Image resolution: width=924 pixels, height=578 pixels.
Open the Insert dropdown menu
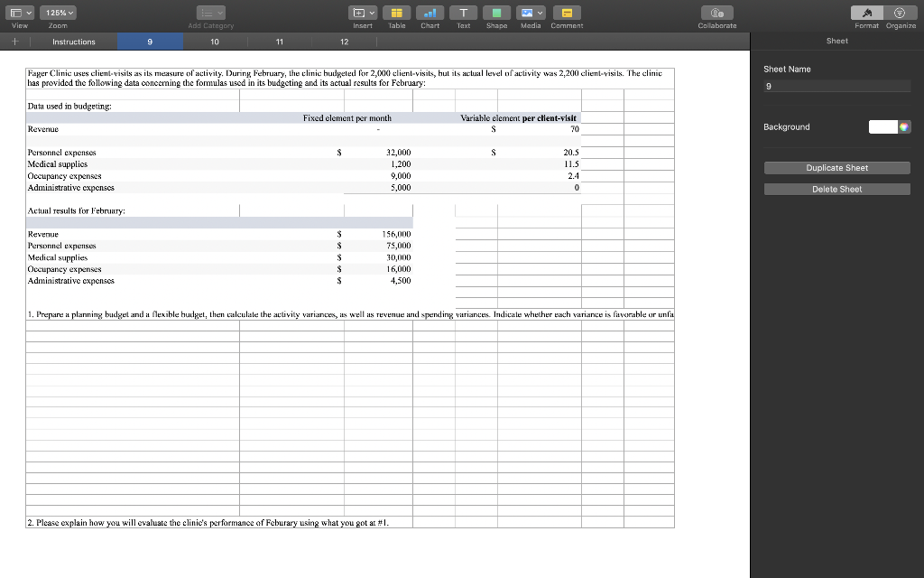click(362, 14)
